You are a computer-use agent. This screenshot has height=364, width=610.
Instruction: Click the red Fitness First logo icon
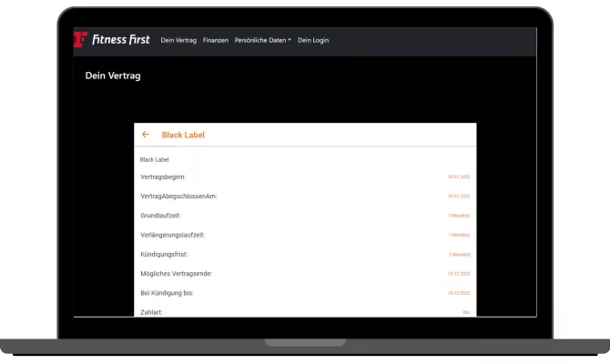[81, 40]
